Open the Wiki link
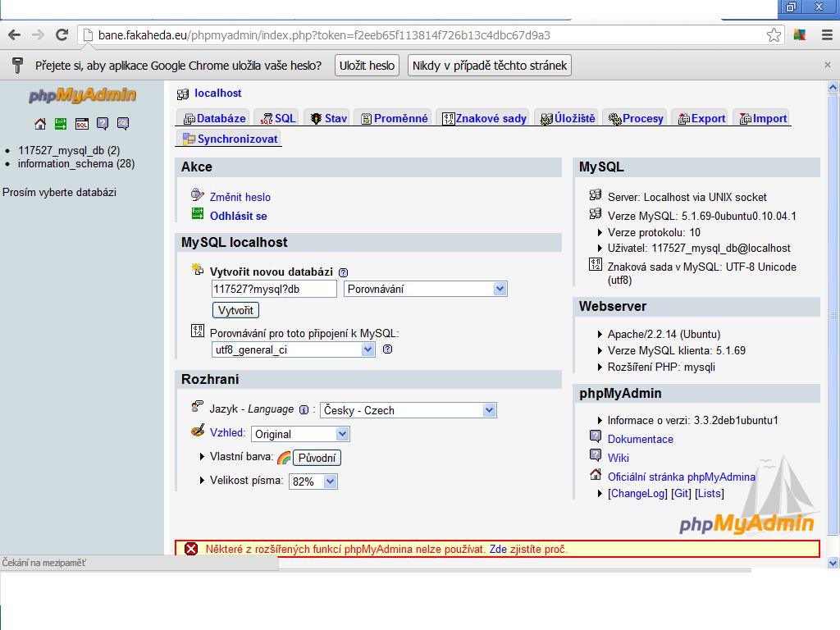Viewport: 840px width, 630px height. (x=619, y=458)
